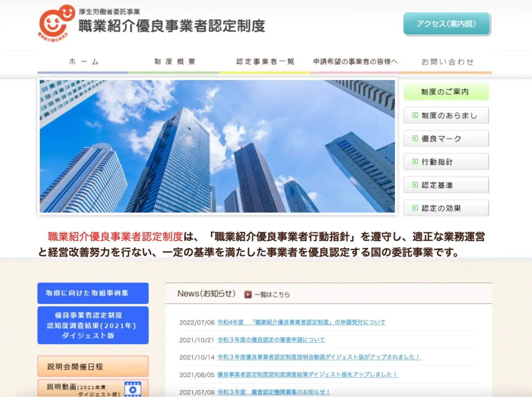Viewport: 532px width, 397px height.
Task: Open the 令和4年度 申請受付 news link
Action: pos(301,322)
